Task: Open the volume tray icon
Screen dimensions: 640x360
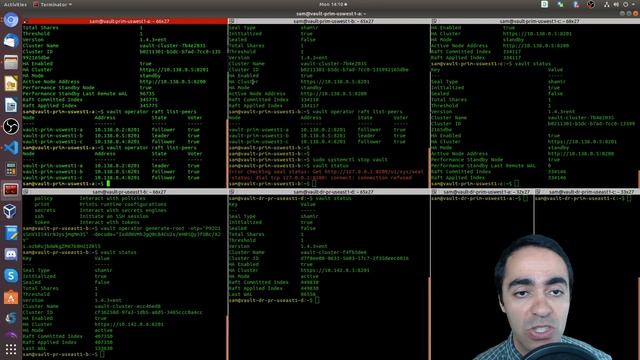Action: [x=616, y=4]
